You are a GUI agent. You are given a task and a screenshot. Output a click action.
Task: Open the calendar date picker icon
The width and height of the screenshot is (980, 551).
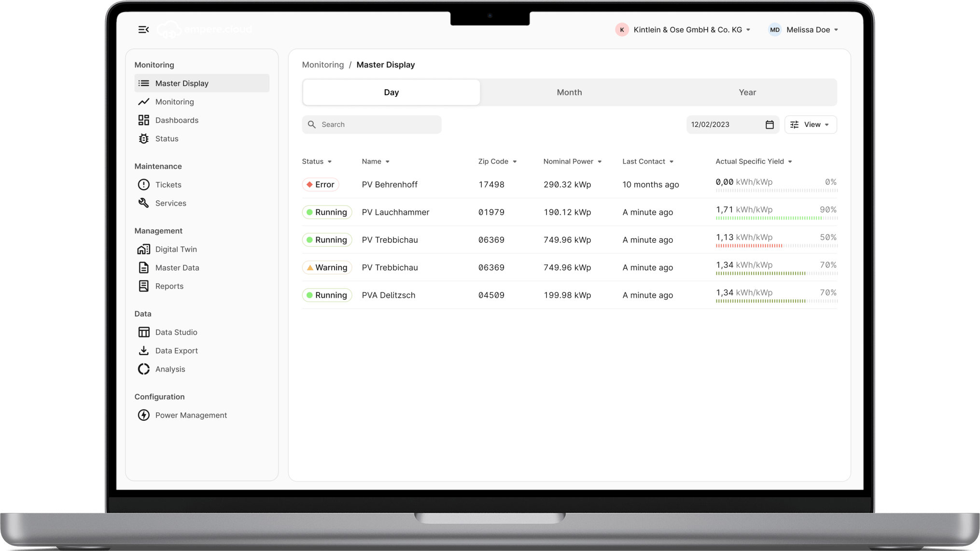770,124
